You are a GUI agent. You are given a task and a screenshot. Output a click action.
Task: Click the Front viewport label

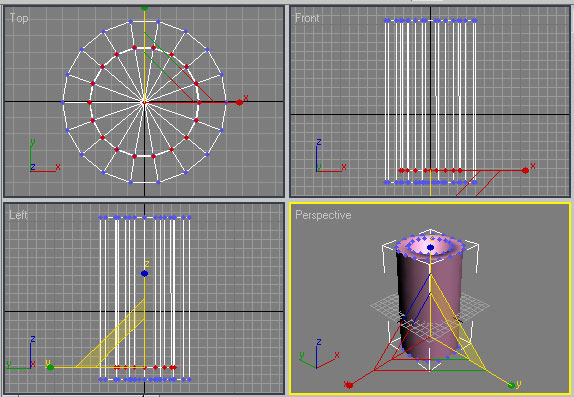pyautogui.click(x=307, y=18)
